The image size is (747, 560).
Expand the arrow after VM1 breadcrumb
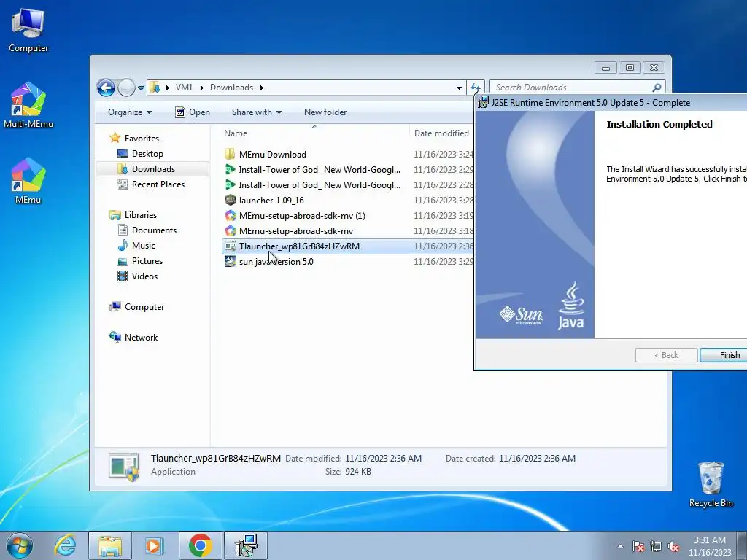click(201, 87)
